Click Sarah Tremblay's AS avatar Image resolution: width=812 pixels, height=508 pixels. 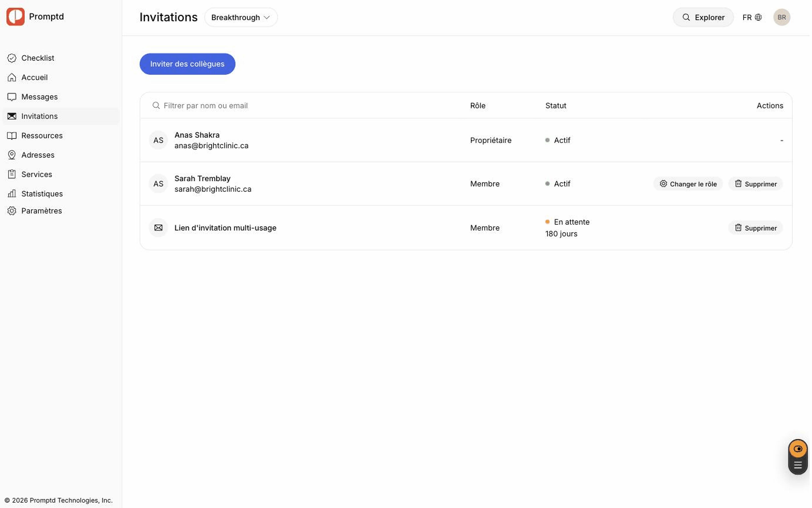click(x=159, y=184)
